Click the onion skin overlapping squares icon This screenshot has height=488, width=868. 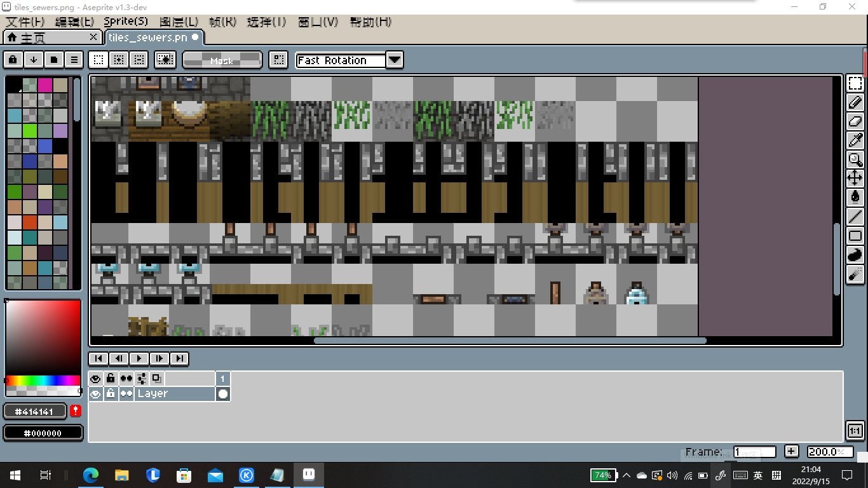156,378
